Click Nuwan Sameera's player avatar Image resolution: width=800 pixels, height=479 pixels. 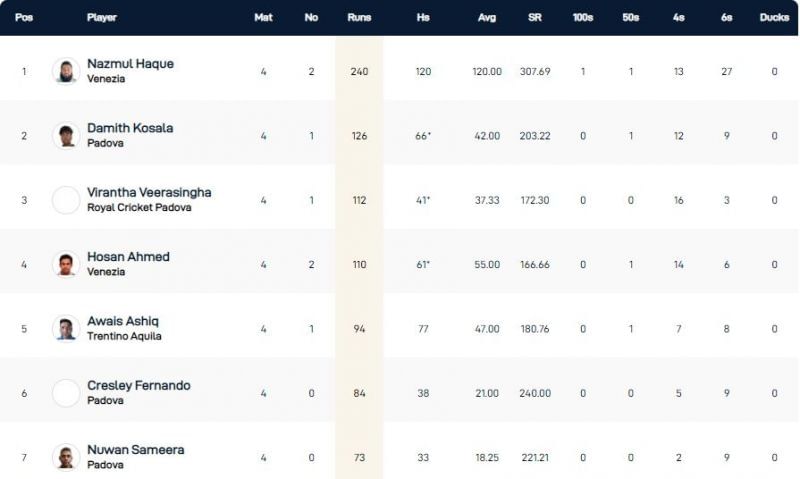point(66,457)
